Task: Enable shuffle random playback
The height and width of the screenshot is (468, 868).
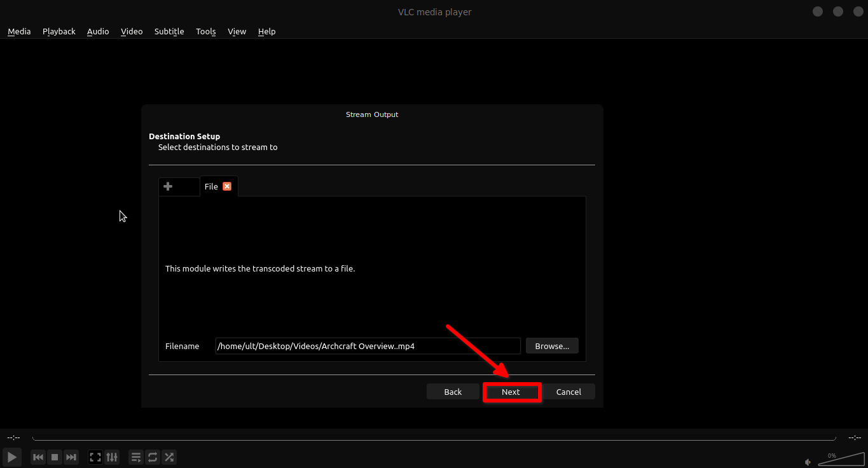Action: (x=169, y=457)
